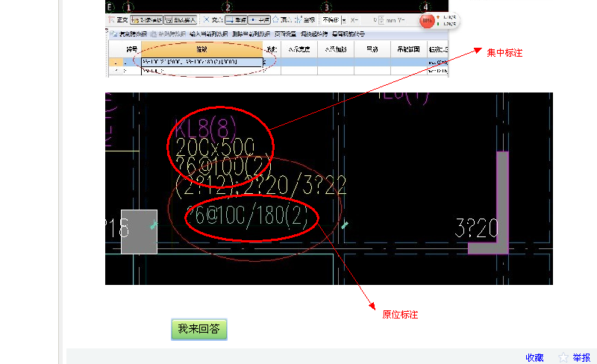This screenshot has width=597, height=364.
Task: Click the mm value stepper arrows
Action: 381,20
